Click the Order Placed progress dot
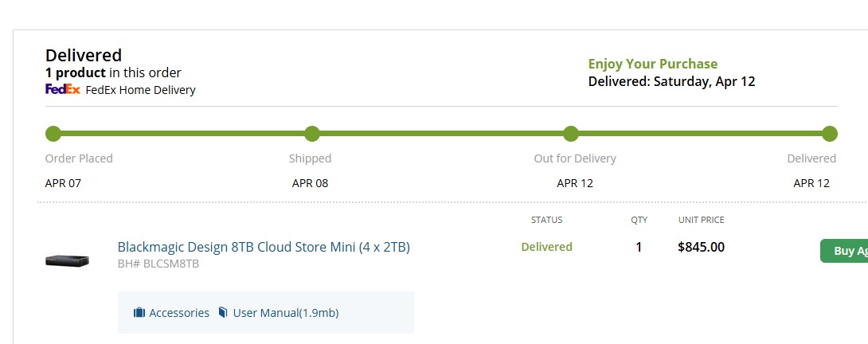Screen dimensions: 868x344 [53, 134]
